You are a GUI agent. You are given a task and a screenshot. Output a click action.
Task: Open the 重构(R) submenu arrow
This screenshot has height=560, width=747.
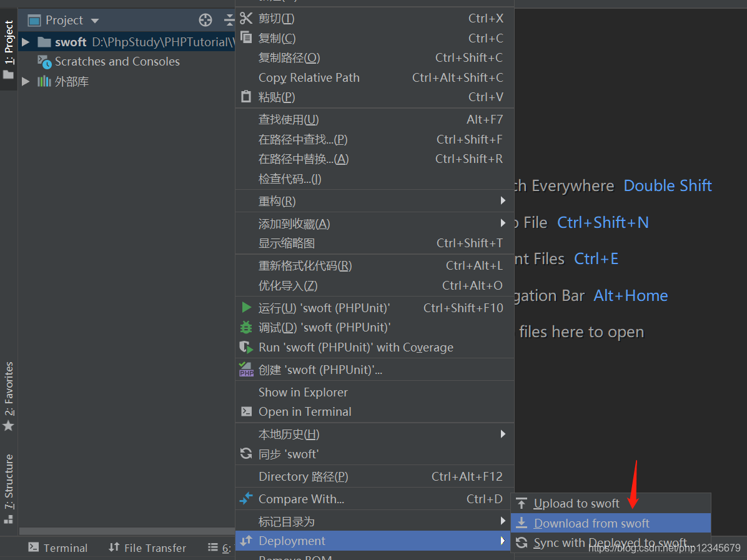tap(503, 200)
